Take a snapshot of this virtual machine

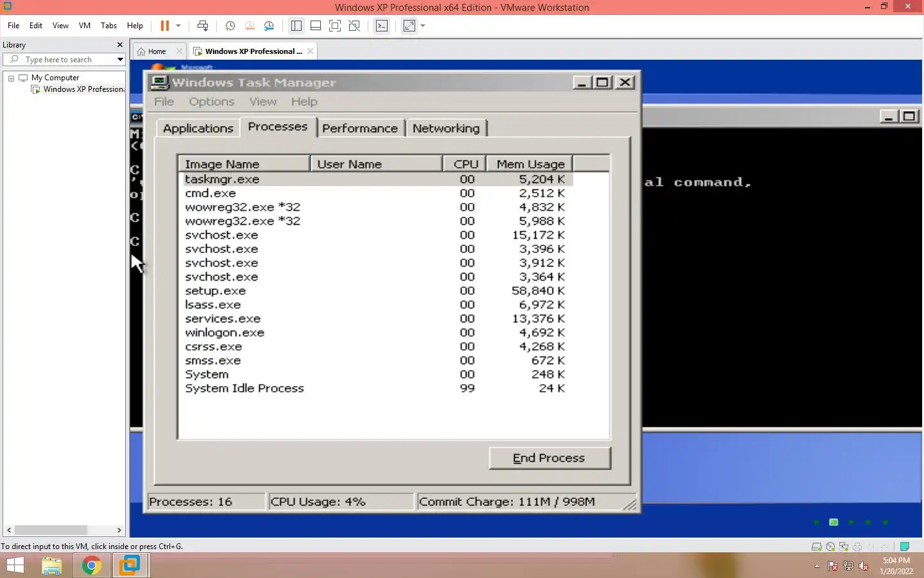point(230,26)
